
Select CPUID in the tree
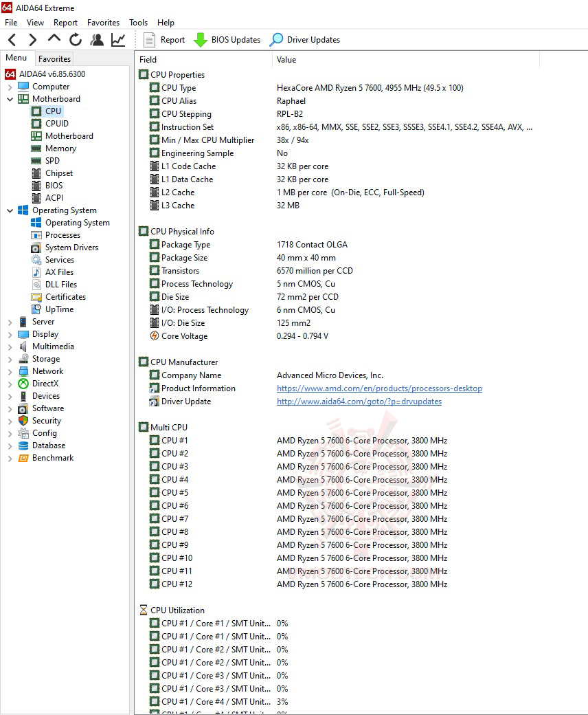[50, 124]
